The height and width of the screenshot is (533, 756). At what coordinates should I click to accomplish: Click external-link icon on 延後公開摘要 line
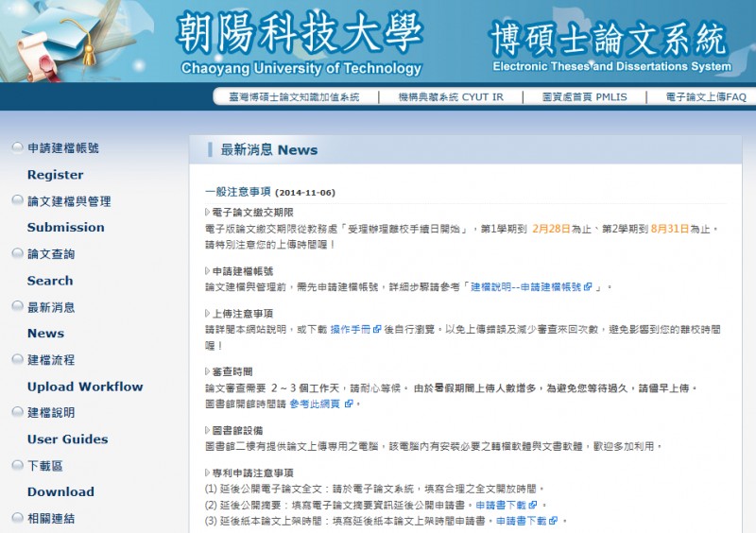(x=533, y=505)
